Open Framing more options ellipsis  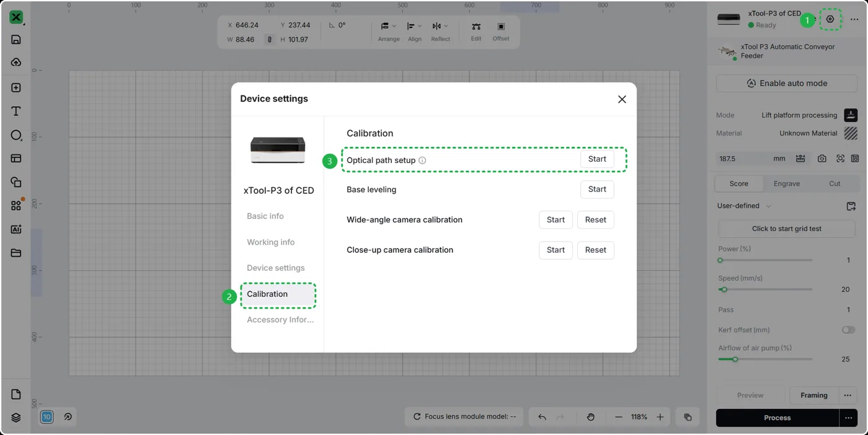pyautogui.click(x=847, y=395)
